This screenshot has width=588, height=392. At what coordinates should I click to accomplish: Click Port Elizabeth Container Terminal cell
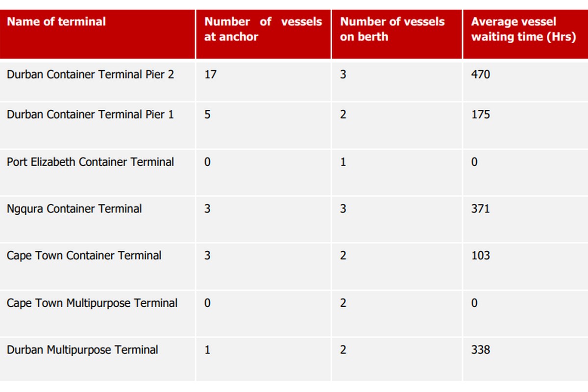pos(90,162)
